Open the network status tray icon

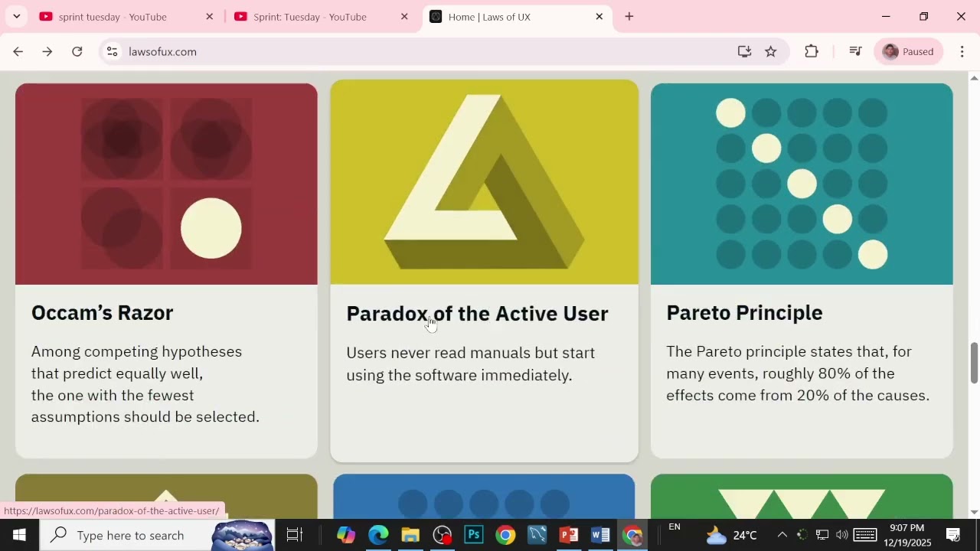822,535
